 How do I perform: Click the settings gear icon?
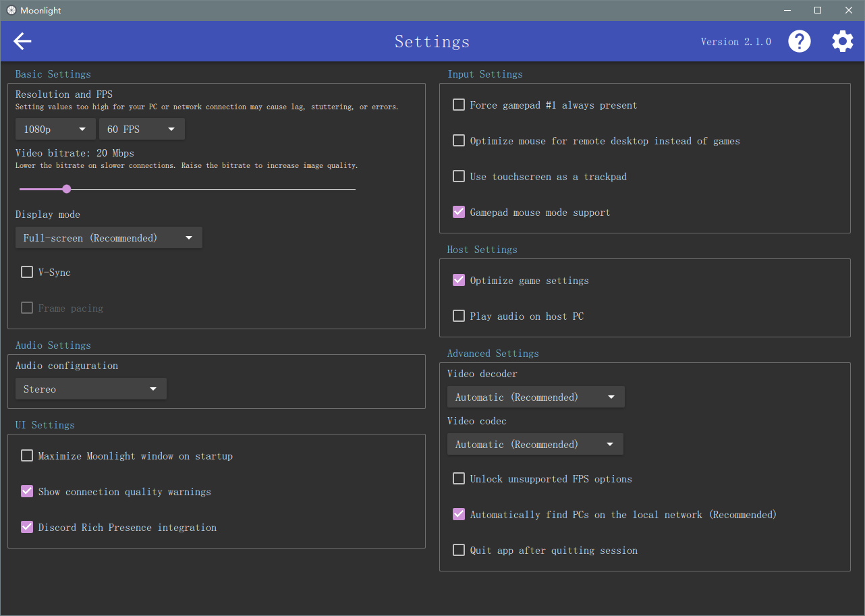[842, 41]
